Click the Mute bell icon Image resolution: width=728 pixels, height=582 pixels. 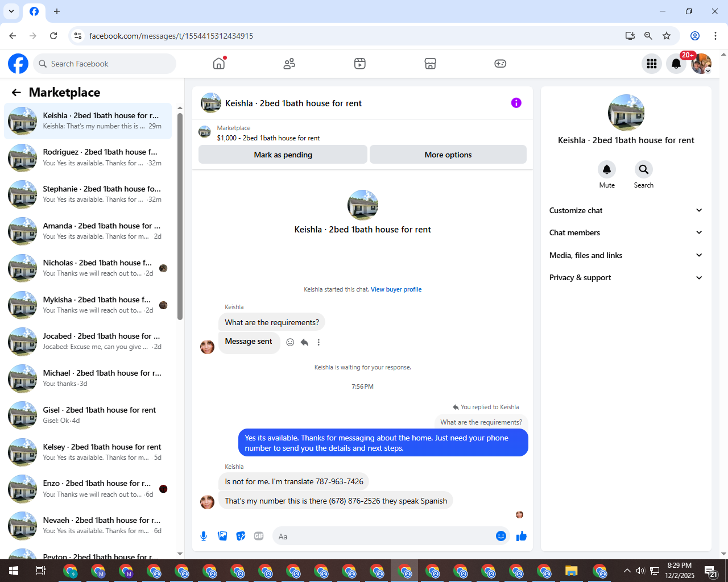pos(607,169)
